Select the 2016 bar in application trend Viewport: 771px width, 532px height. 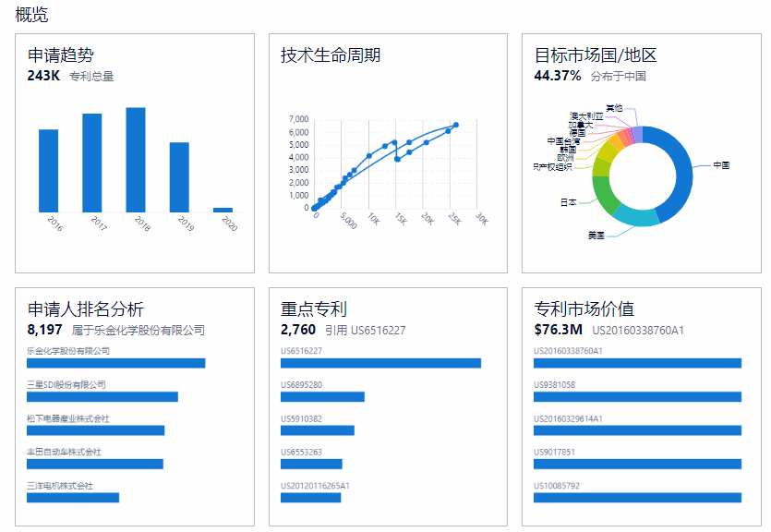[48, 171]
